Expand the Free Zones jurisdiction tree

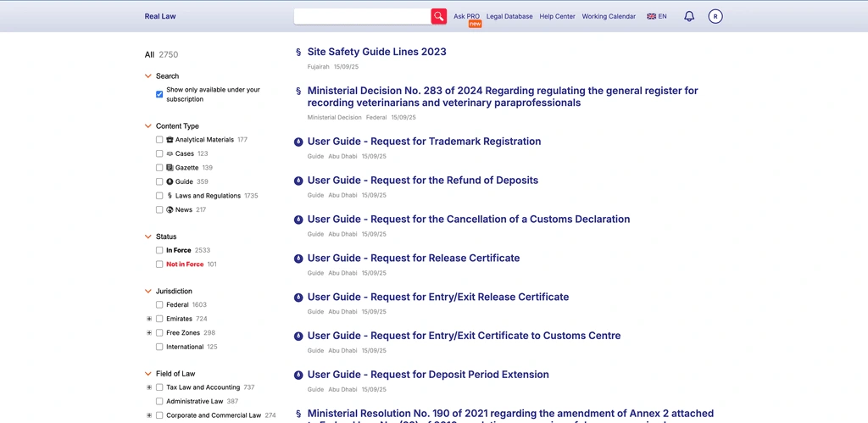point(149,333)
